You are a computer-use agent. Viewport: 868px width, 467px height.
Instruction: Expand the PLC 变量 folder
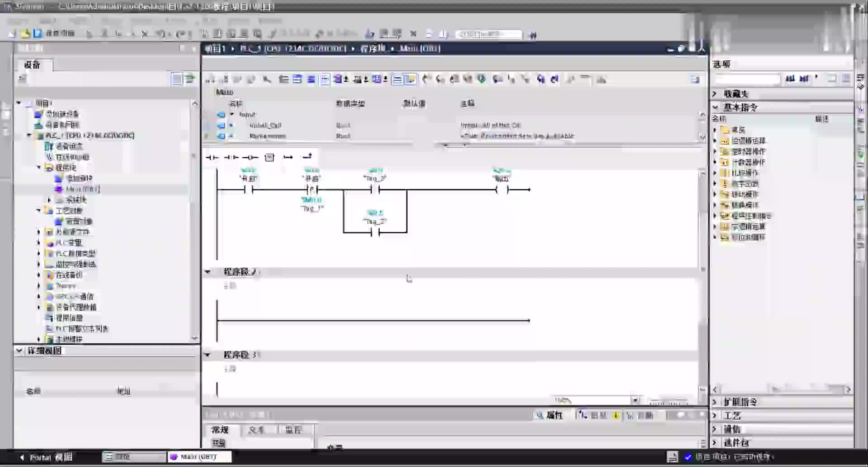click(39, 243)
